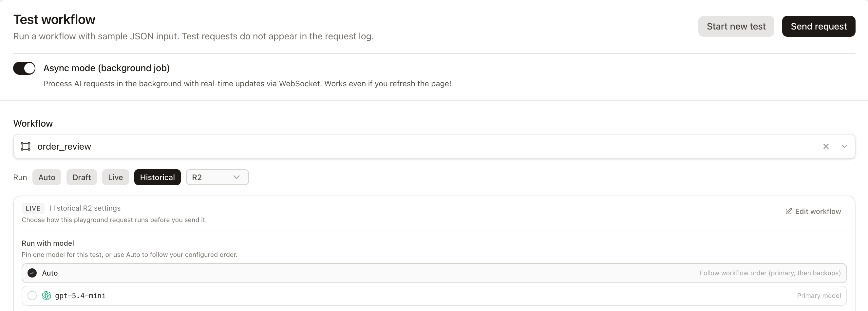
Task: Expand the Workflow selector chevron
Action: coord(844,146)
